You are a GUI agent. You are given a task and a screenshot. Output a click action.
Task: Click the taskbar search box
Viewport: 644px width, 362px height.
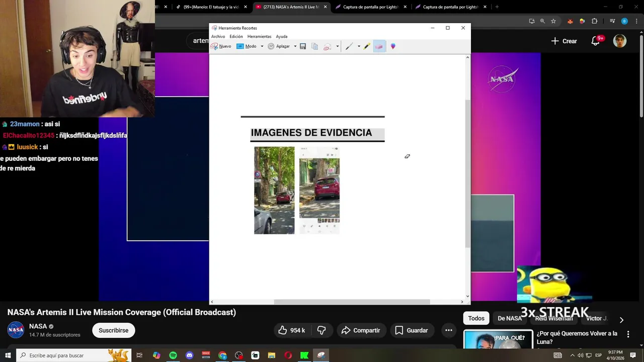point(73,355)
